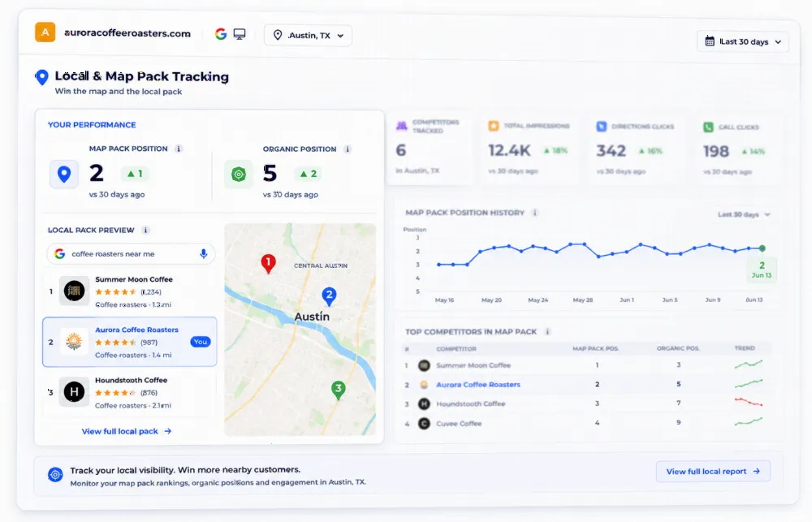Click the Cuvee Coffee C logo icon
The height and width of the screenshot is (522, 812).
click(424, 424)
